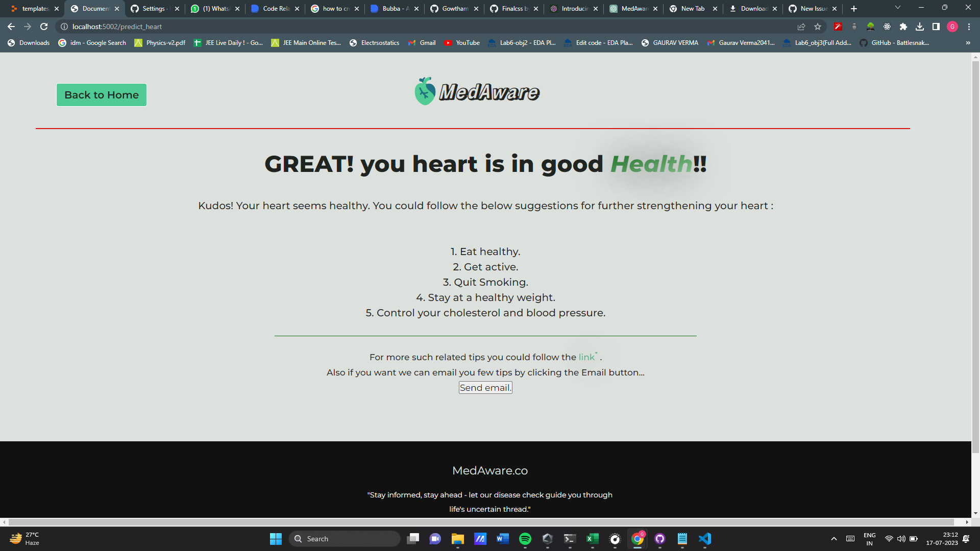Open Visual Studio Code from the taskbar

[705, 539]
